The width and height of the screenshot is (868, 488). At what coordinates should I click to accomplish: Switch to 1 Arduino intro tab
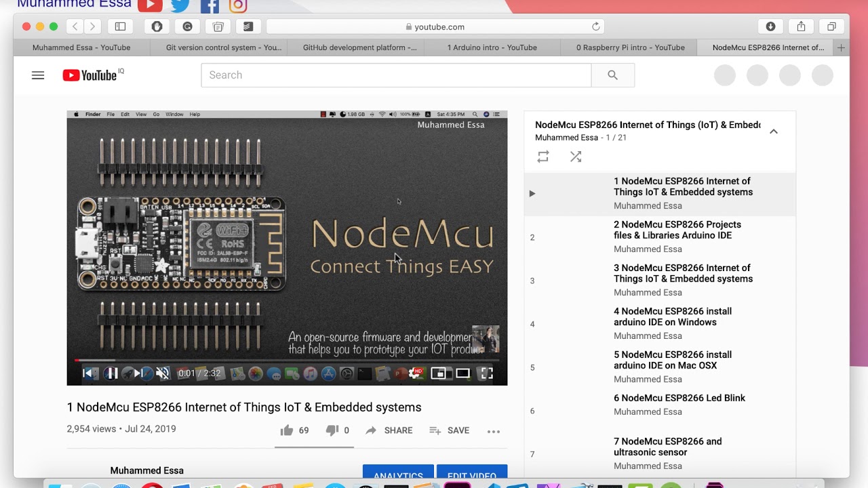click(x=492, y=47)
